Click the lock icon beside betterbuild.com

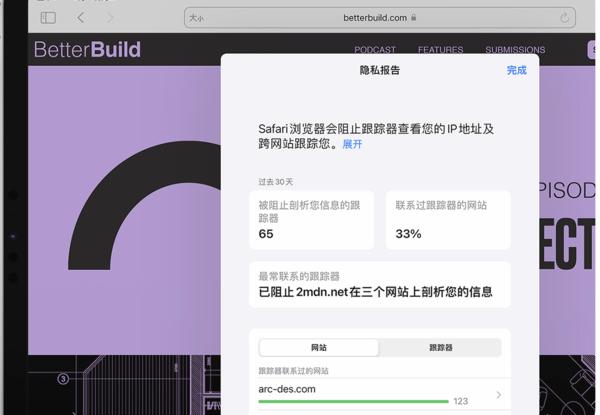pos(414,18)
